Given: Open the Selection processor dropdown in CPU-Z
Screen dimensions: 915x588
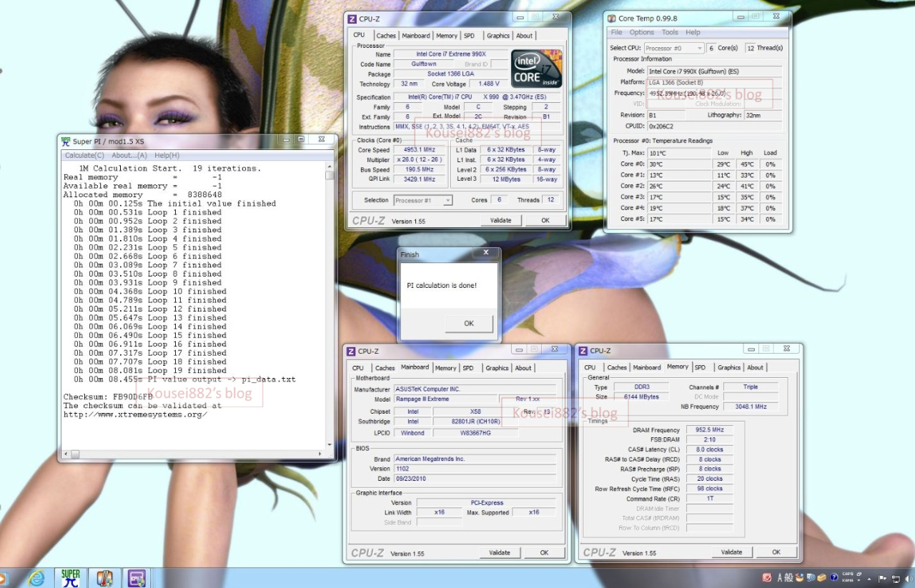Looking at the screenshot, I should click(423, 201).
